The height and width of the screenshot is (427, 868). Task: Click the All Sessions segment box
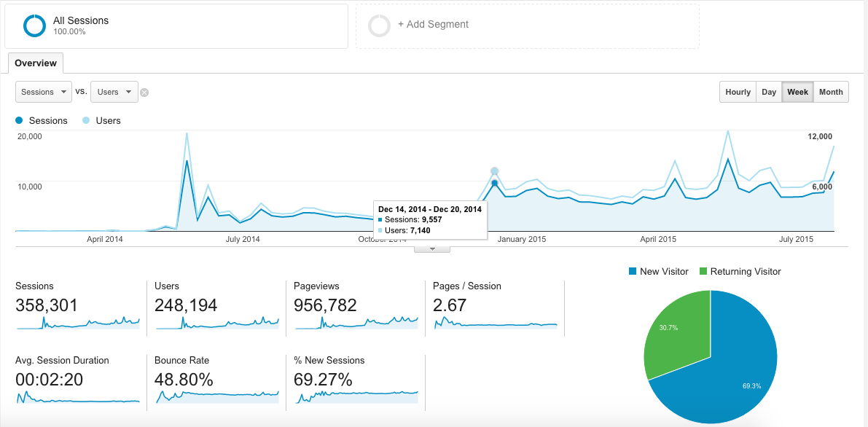176,26
